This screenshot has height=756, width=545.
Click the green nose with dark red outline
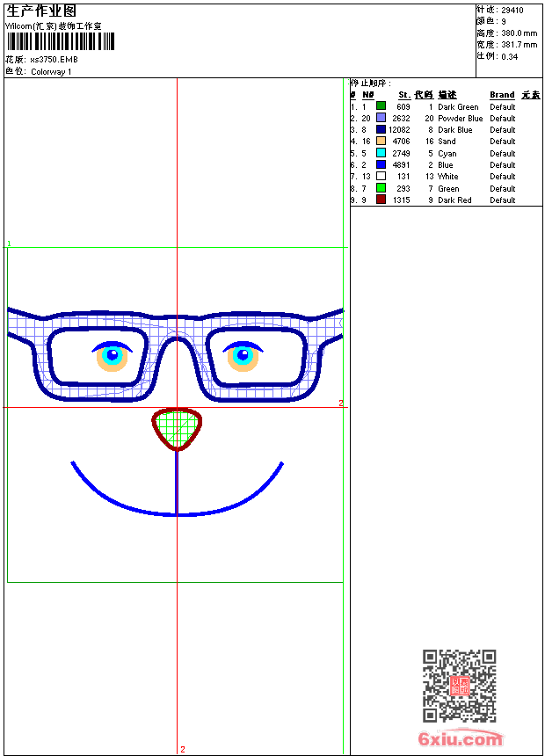[x=177, y=430]
